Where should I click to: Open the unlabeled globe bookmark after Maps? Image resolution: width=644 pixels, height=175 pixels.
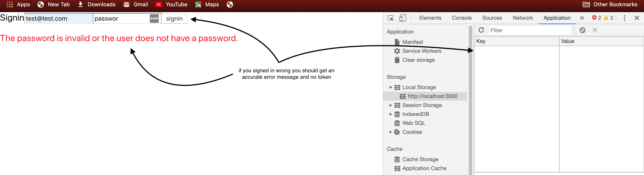coord(230,4)
